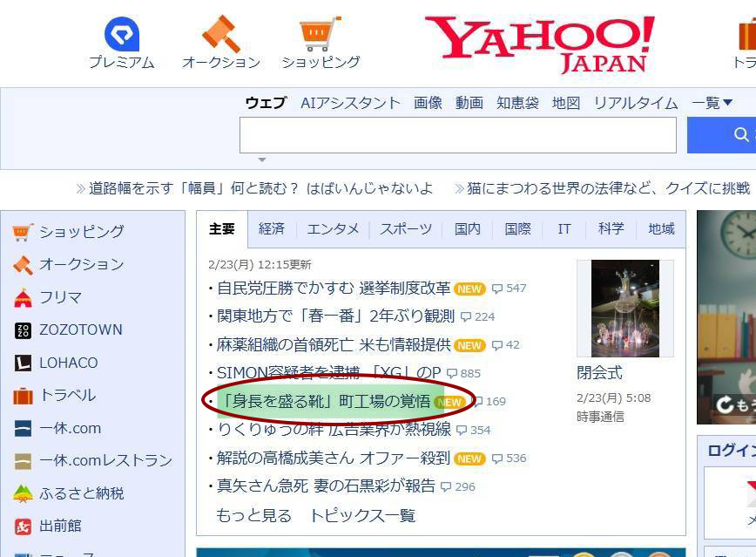Expand the 一覧 dropdown in search categories
Viewport: 756px width, 557px height.
(712, 103)
